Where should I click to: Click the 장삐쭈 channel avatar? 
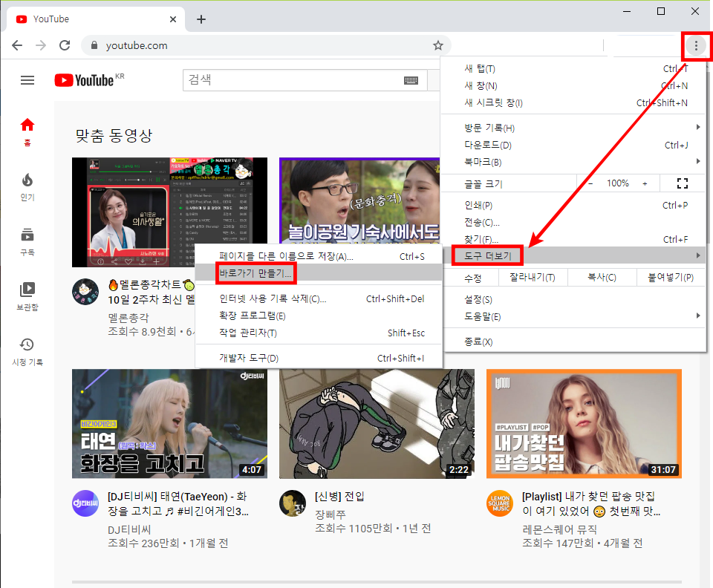coord(293,503)
